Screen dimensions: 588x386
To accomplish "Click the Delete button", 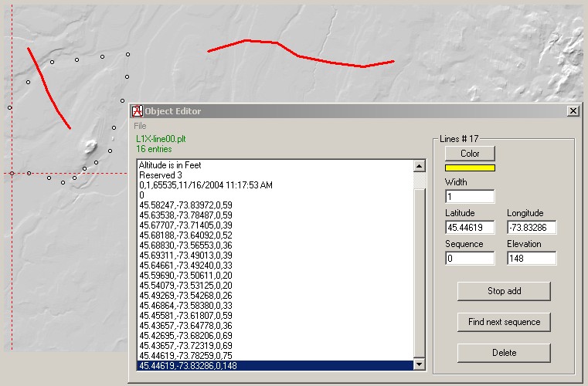I will click(504, 353).
